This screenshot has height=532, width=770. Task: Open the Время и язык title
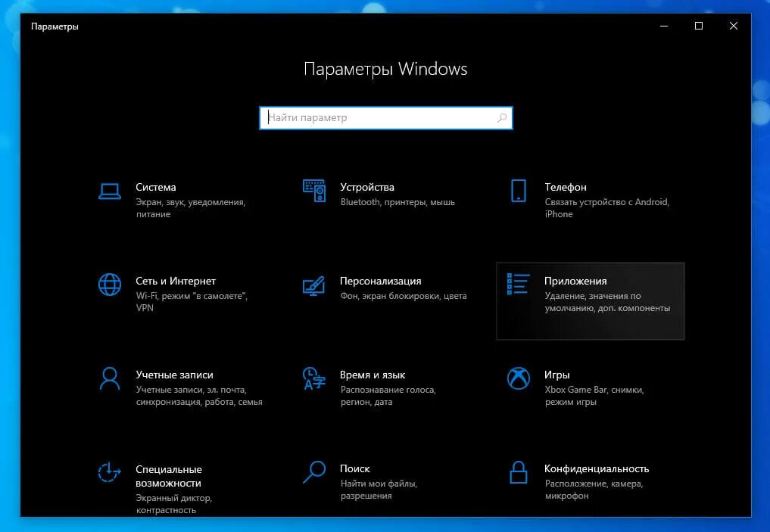pyautogui.click(x=373, y=375)
